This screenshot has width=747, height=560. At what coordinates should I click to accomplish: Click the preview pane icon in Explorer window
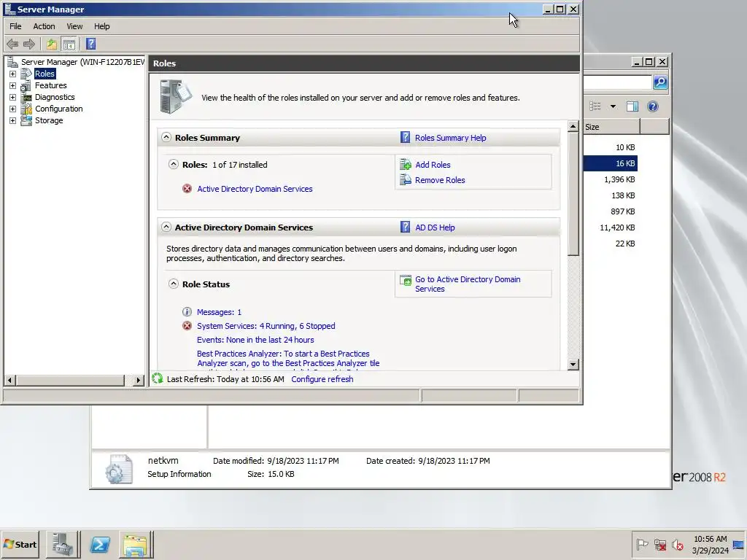pyautogui.click(x=632, y=106)
